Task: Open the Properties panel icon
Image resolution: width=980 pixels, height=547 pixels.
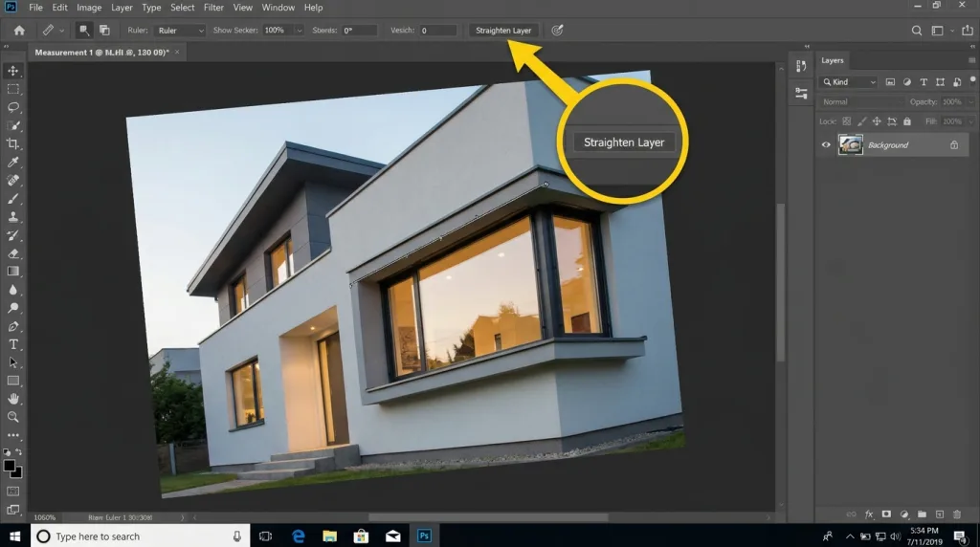Action: [801, 93]
